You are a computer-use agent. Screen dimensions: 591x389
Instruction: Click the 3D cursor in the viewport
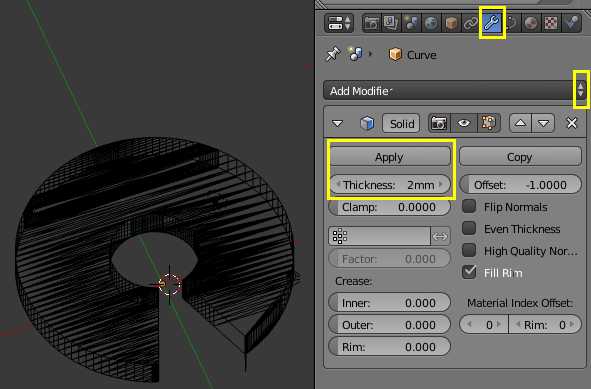tap(170, 284)
